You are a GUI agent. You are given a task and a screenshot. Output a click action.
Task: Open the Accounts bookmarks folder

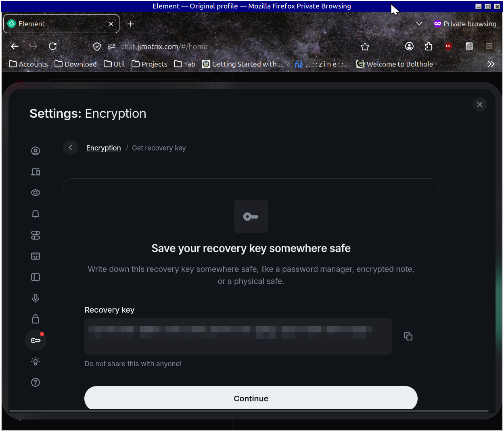[28, 64]
